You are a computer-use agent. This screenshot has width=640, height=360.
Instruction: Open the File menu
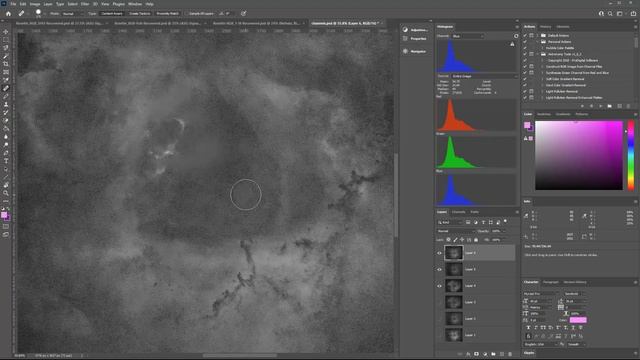[x=13, y=4]
